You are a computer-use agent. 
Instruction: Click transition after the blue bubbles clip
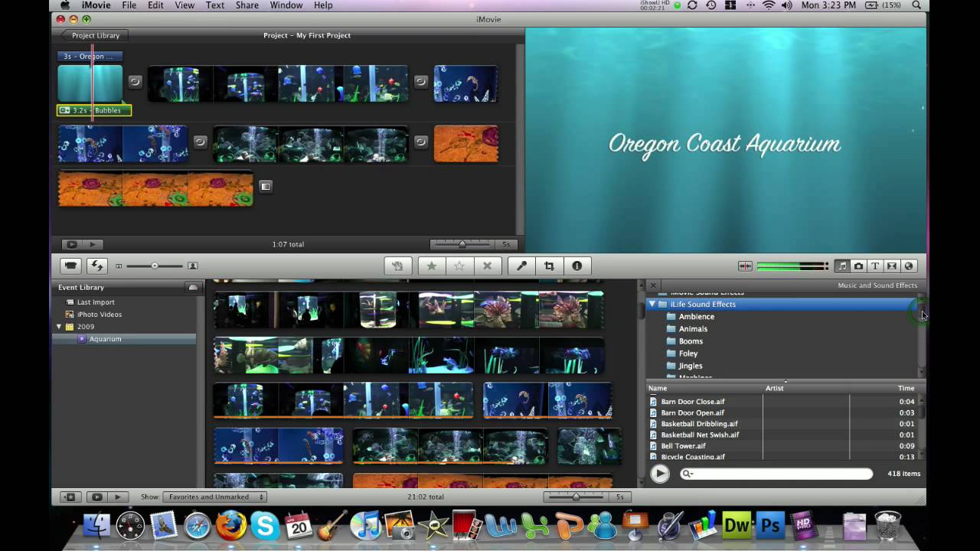coord(200,142)
